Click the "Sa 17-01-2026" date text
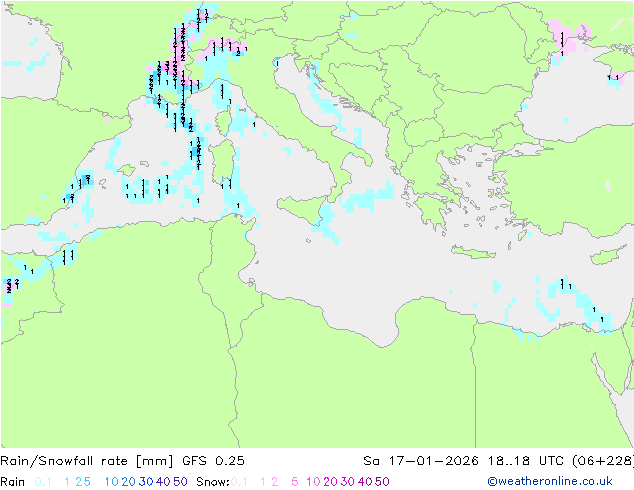This screenshot has width=634, height=490. [421, 461]
